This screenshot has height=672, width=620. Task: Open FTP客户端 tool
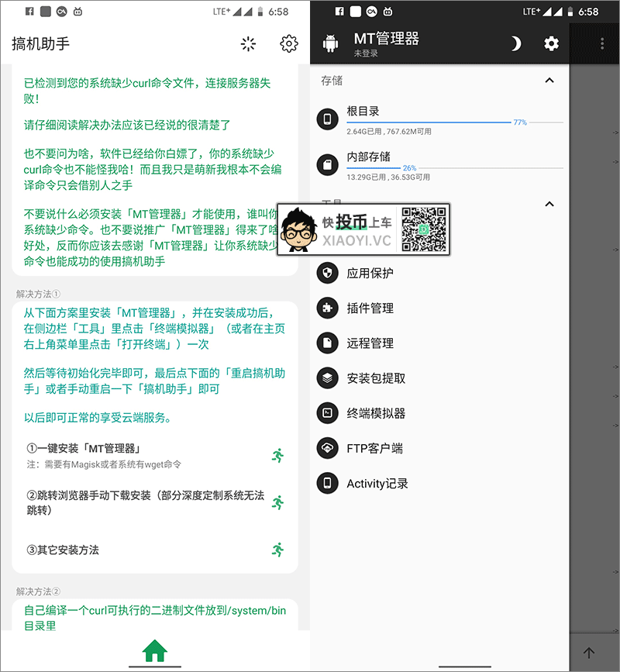pyautogui.click(x=439, y=449)
